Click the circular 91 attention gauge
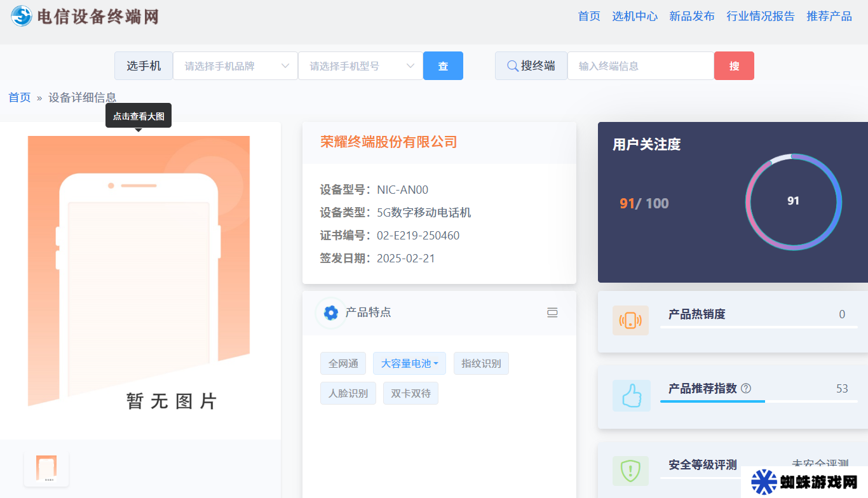The height and width of the screenshot is (498, 868). [794, 201]
